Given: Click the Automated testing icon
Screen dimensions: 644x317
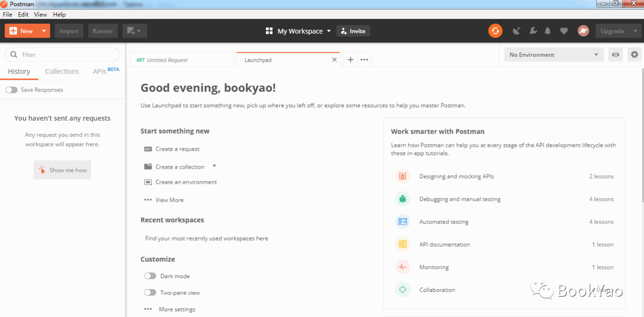Looking at the screenshot, I should 403,222.
